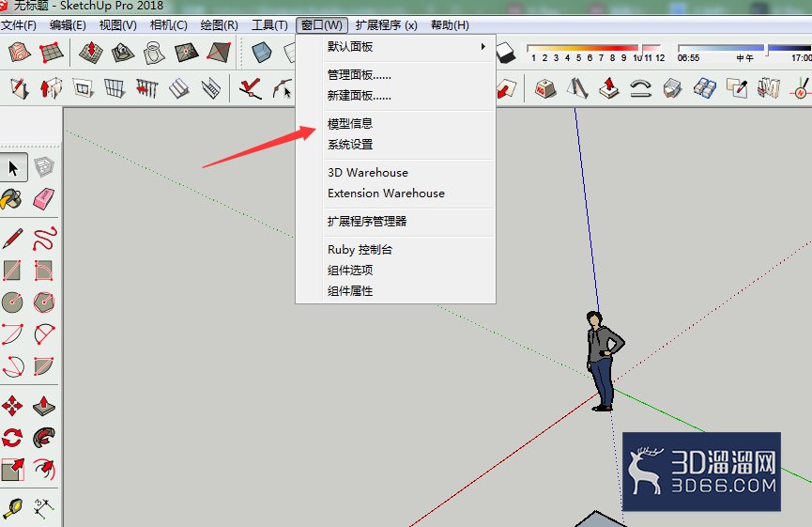Click the Make Component tool
This screenshot has height=527, width=812.
point(44,167)
